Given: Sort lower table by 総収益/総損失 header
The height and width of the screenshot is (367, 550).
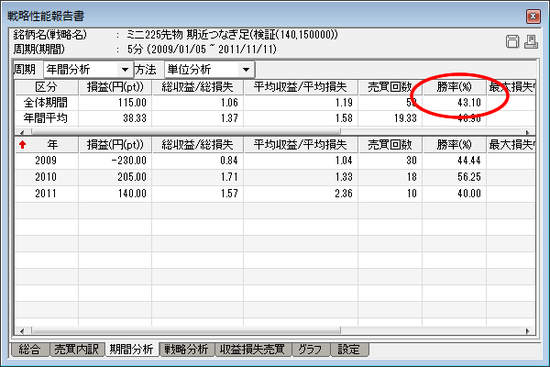Looking at the screenshot, I should tap(197, 145).
